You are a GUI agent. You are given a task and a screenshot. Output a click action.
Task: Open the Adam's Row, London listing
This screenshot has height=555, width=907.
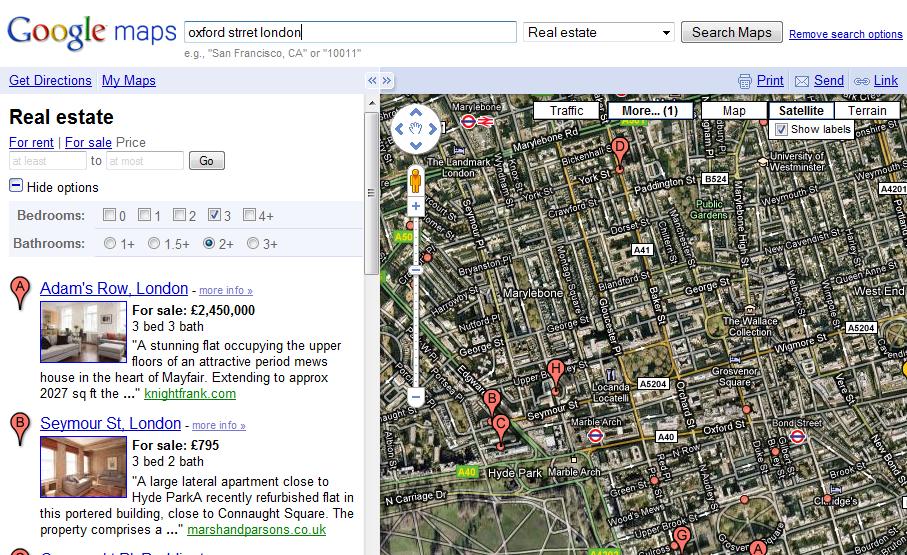coord(114,288)
